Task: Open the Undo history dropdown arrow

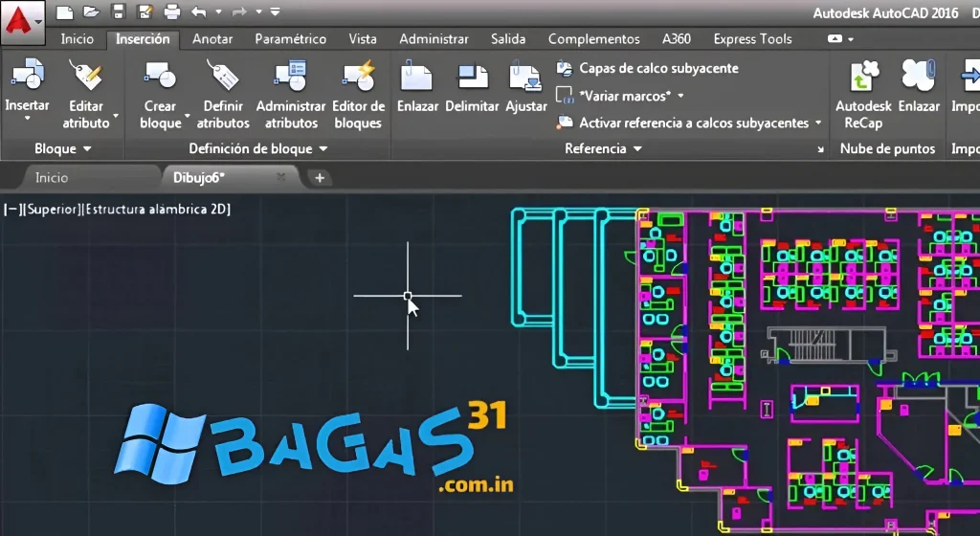Action: point(218,11)
